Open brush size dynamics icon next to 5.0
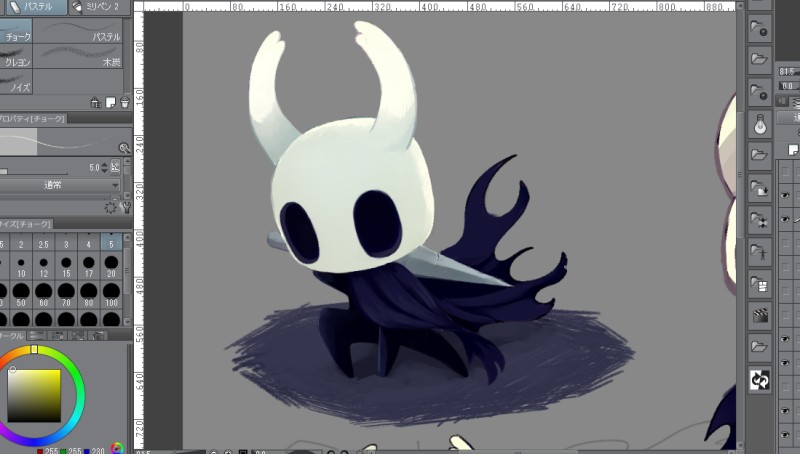 click(115, 166)
